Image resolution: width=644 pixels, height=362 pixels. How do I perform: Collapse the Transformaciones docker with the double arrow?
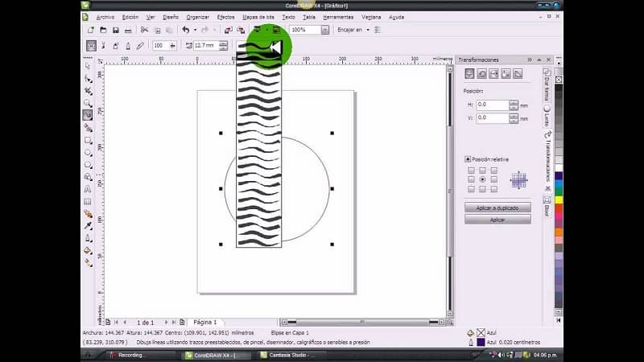click(530, 60)
